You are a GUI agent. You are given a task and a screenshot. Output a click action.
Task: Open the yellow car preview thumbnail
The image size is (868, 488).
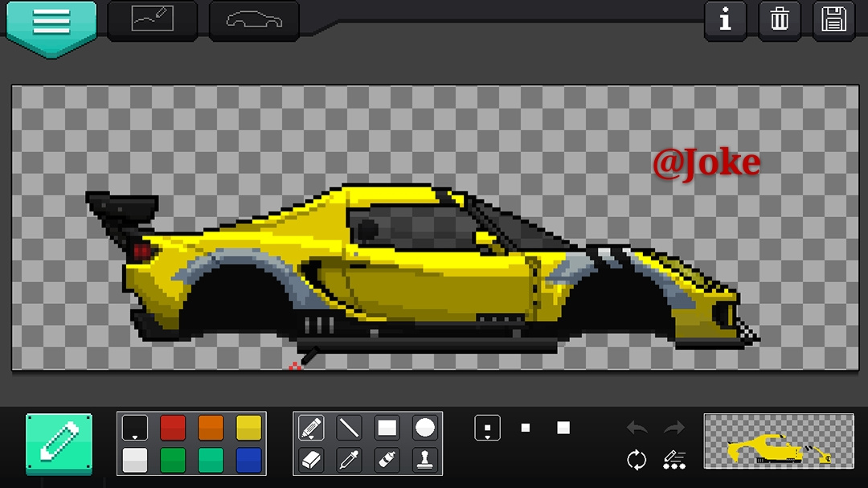point(779,441)
